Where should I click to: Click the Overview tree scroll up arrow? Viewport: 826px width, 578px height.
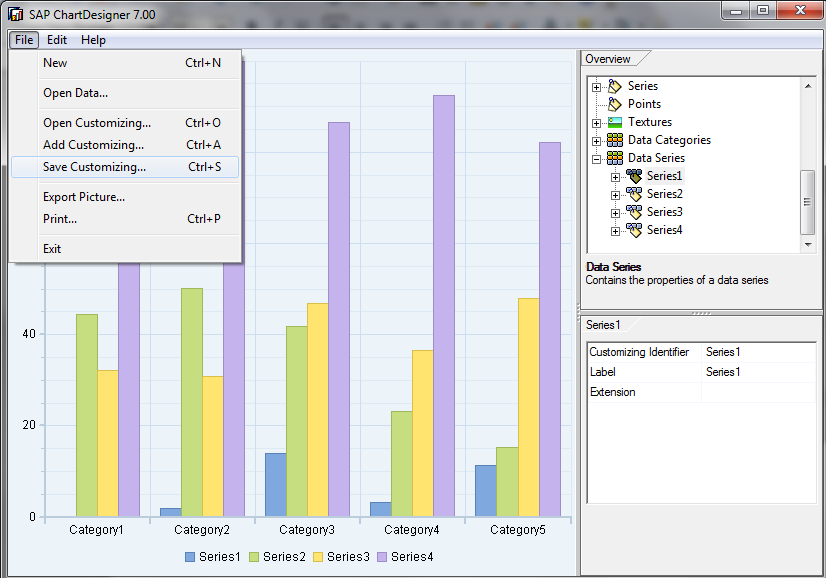click(808, 86)
